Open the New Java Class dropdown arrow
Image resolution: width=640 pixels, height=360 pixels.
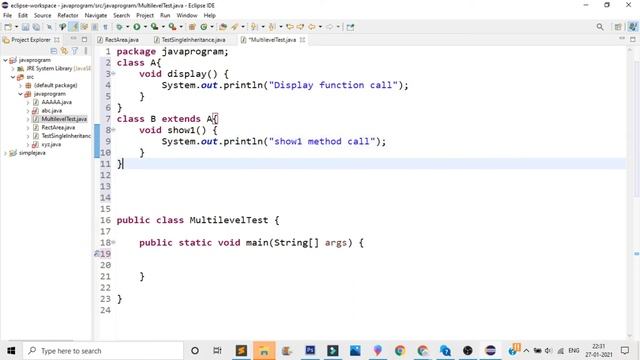(x=211, y=27)
